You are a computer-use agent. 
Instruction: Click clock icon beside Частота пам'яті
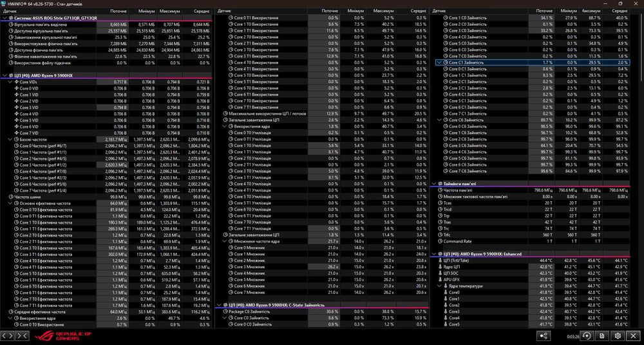click(x=440, y=190)
